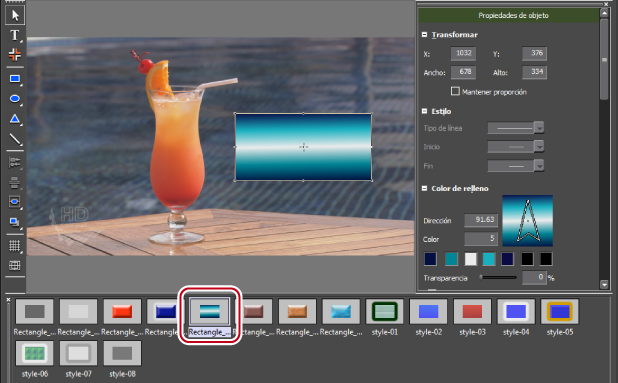Click the Dirección value field
The image size is (618, 383).
[x=481, y=220]
